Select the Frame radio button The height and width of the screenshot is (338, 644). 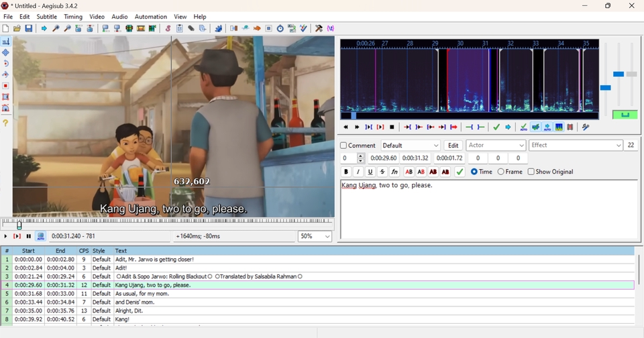tap(500, 172)
